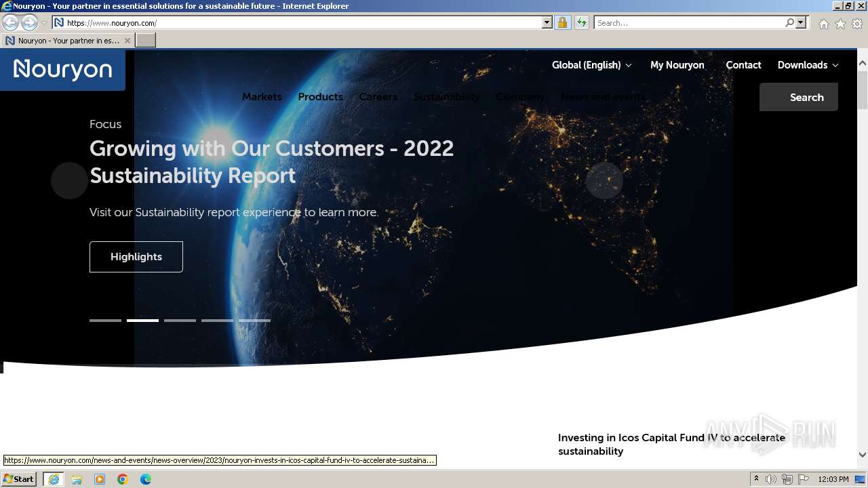Go back using the Back arrow

(10, 22)
